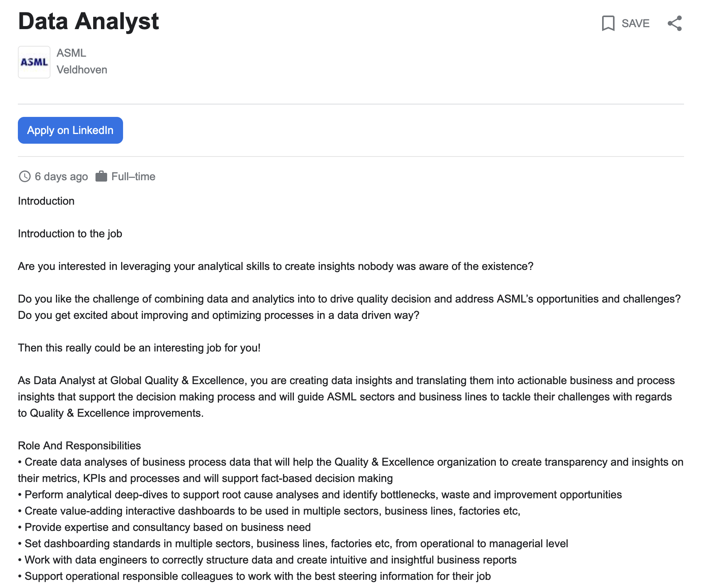
Task: Open the share icon
Action: [675, 23]
